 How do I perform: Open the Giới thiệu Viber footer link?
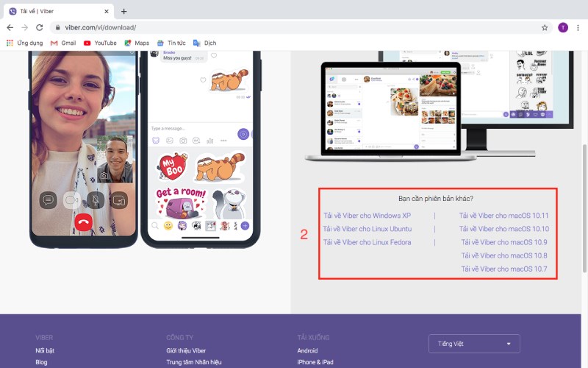pos(186,350)
